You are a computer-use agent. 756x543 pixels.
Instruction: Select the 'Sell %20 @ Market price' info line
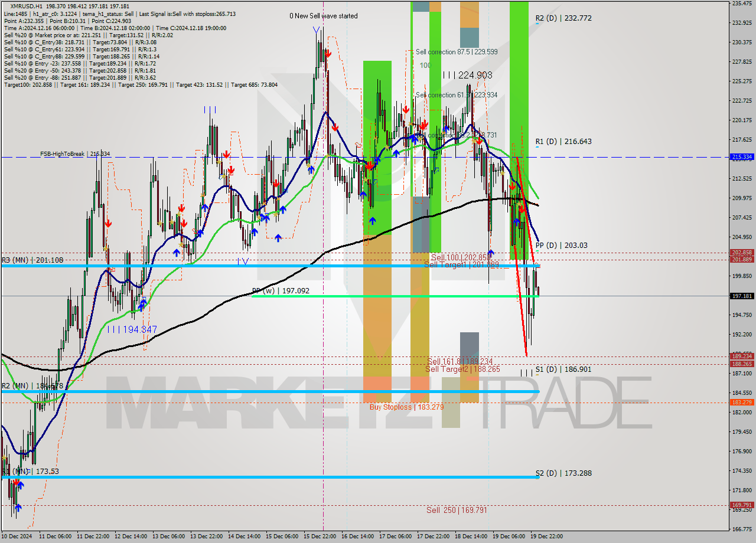pyautogui.click(x=87, y=35)
